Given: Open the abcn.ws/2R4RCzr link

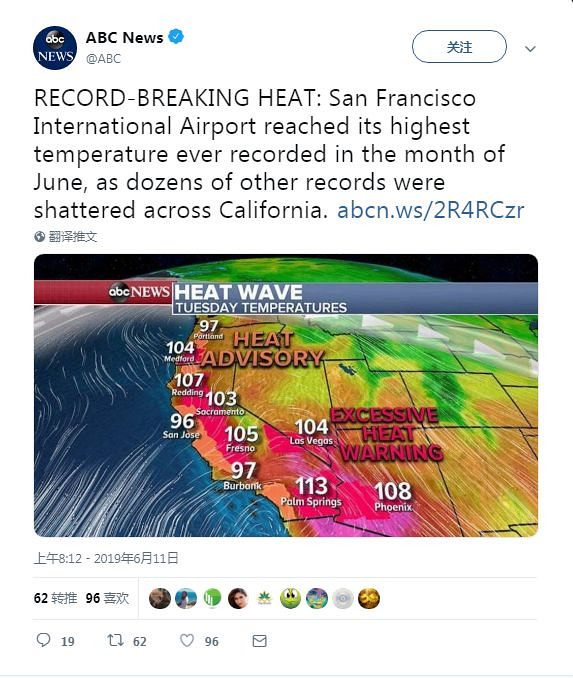Looking at the screenshot, I should [430, 210].
